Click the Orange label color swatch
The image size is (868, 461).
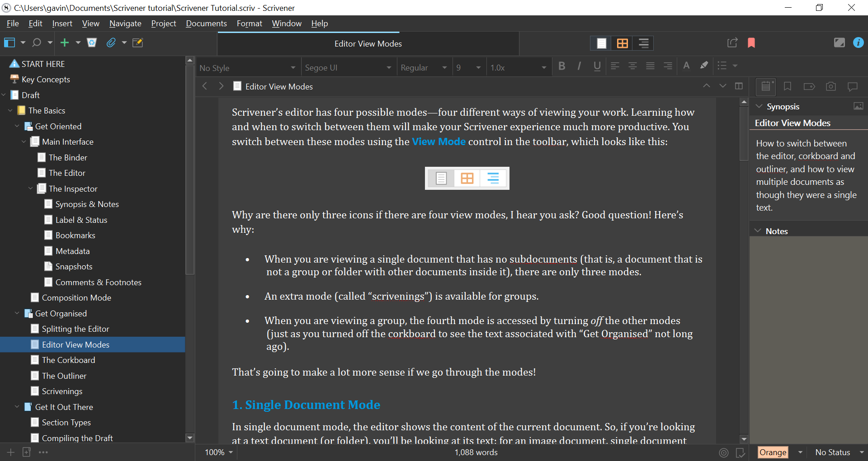point(773,452)
